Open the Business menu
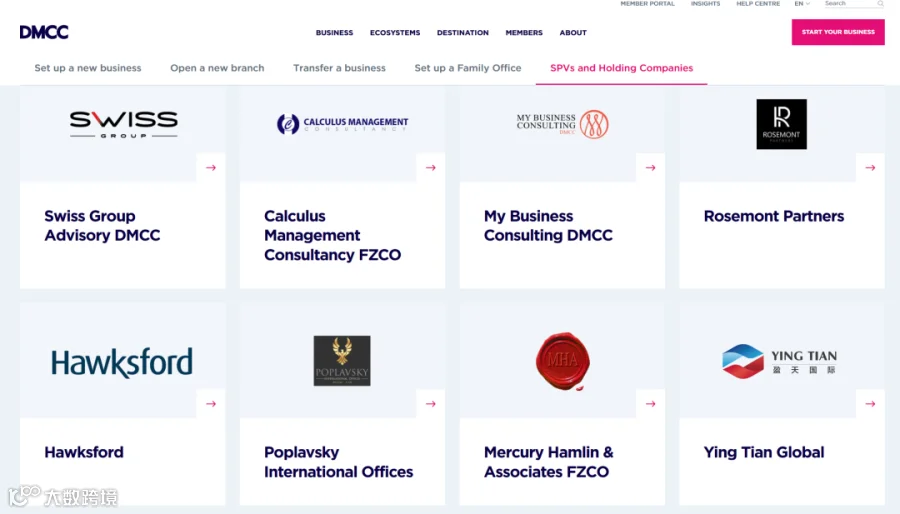This screenshot has width=900, height=514. point(334,33)
